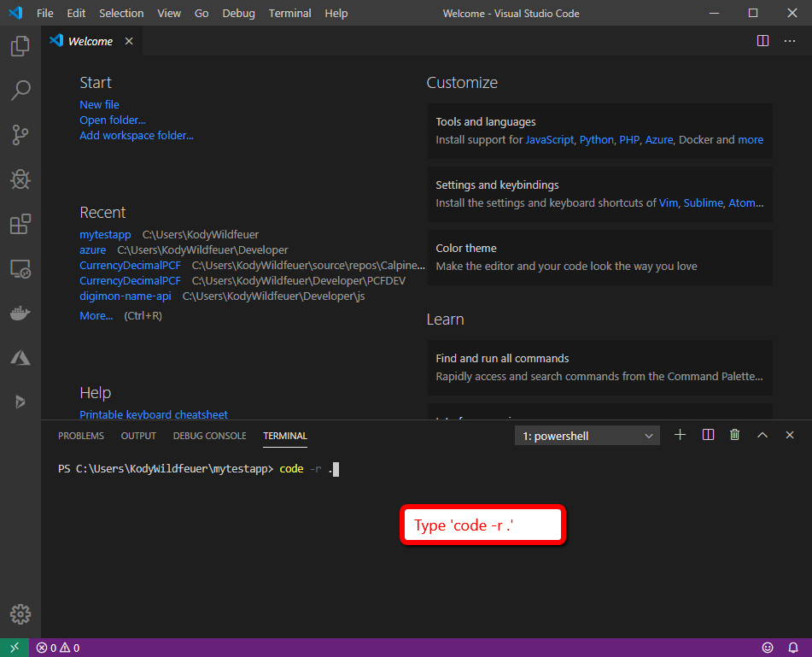This screenshot has width=812, height=657.
Task: Install Vim keybindings link
Action: coord(668,203)
